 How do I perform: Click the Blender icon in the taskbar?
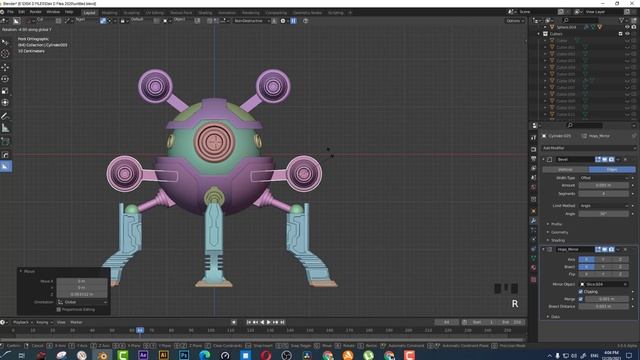[102, 355]
